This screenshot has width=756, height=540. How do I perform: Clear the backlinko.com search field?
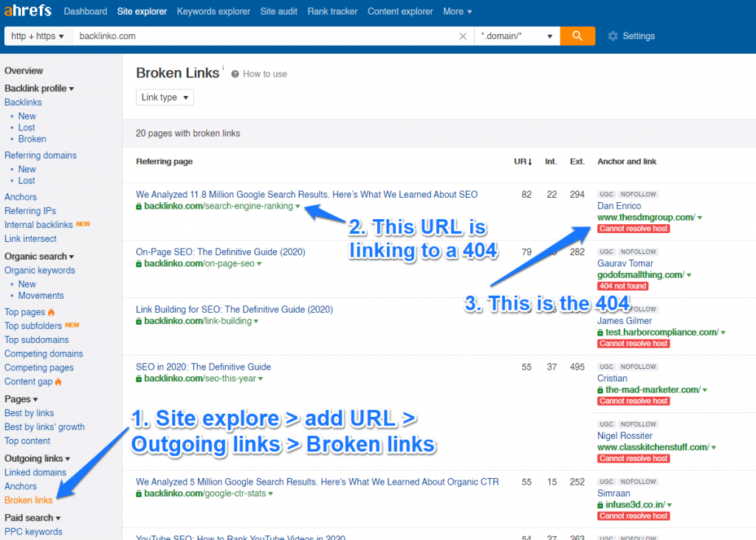(x=463, y=36)
